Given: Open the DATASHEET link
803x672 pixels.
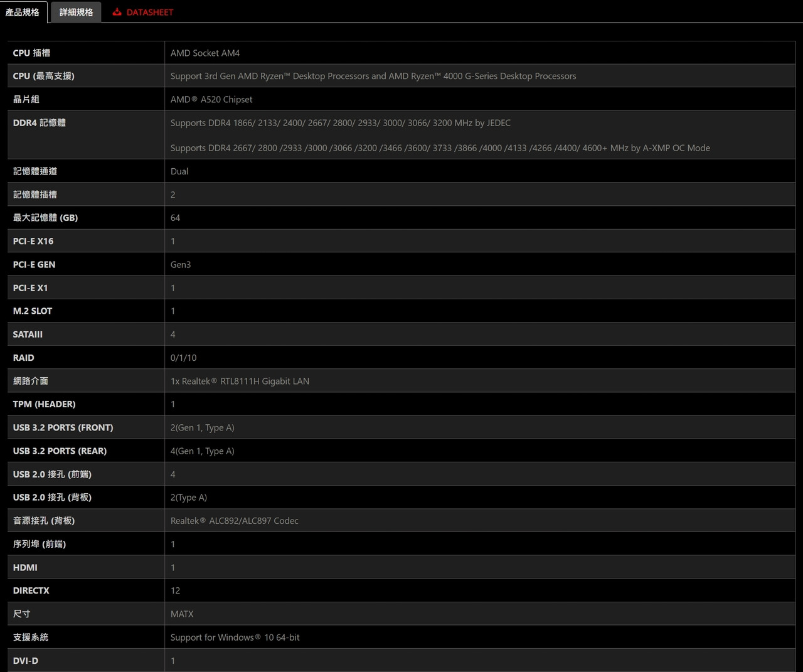Looking at the screenshot, I should (x=149, y=12).
